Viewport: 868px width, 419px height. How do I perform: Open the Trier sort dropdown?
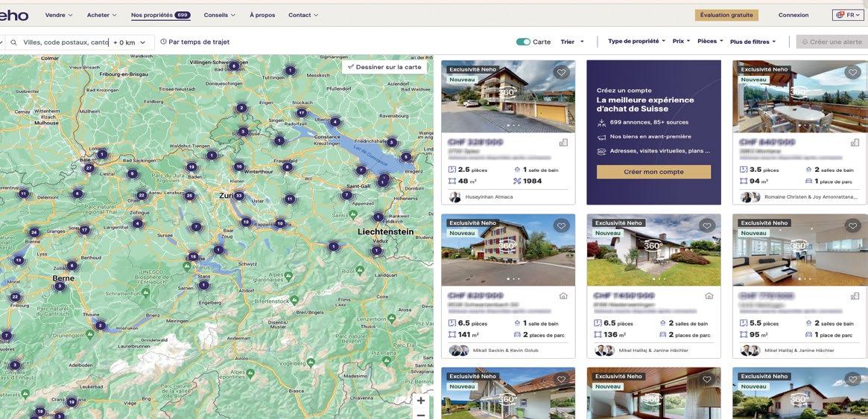point(572,42)
